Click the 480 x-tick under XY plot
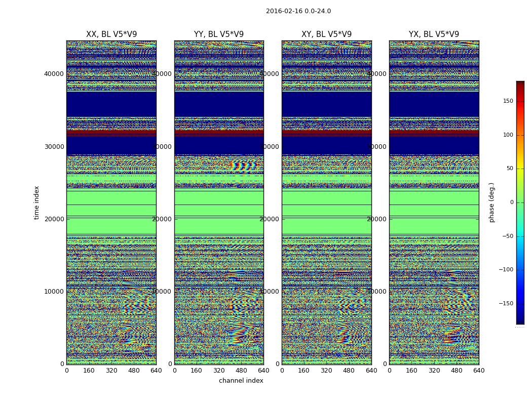This screenshot has height=405, width=532. coord(349,371)
